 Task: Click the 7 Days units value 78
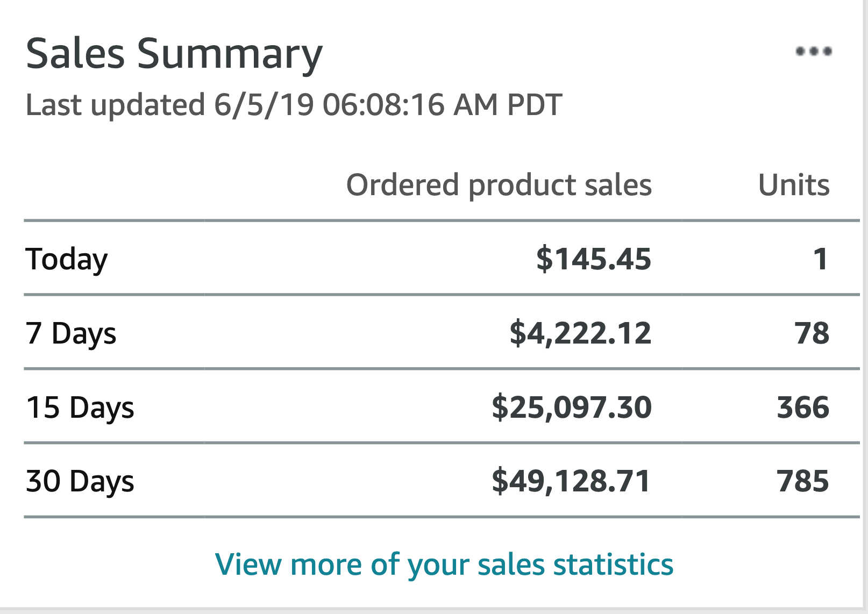pos(812,333)
